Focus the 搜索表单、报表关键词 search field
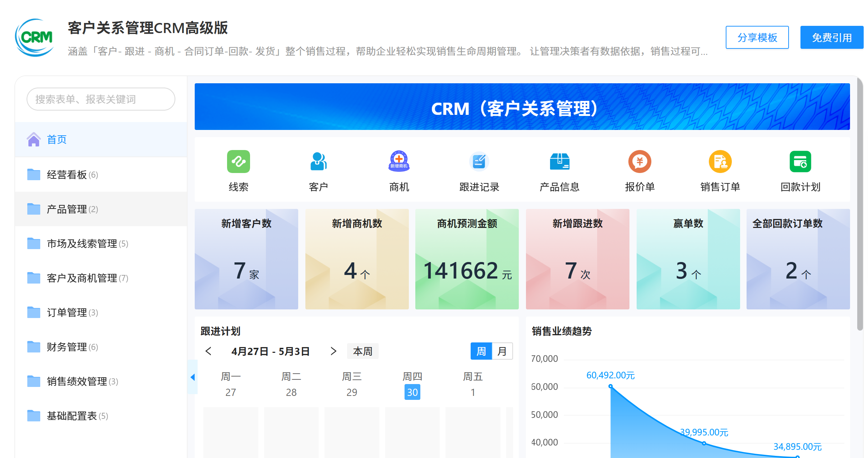868x458 pixels. [101, 99]
